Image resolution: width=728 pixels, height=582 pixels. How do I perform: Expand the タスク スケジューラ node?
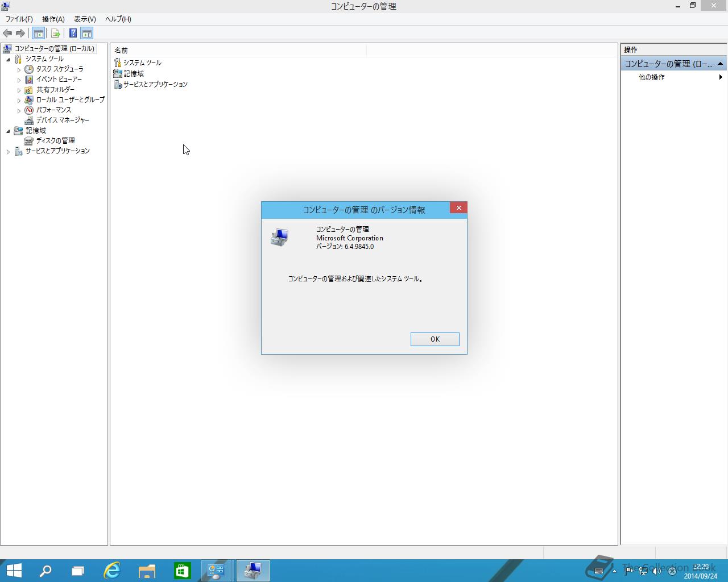(19, 70)
